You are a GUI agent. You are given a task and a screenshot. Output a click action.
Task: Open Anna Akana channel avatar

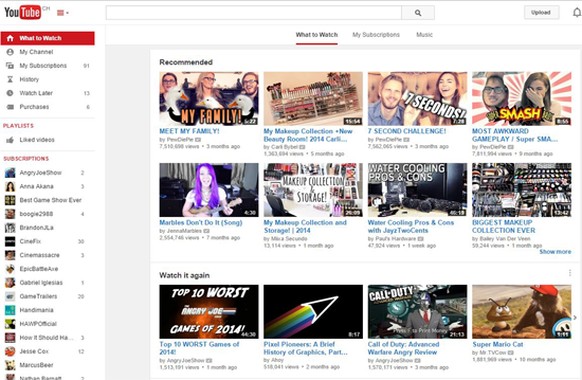[x=10, y=186]
